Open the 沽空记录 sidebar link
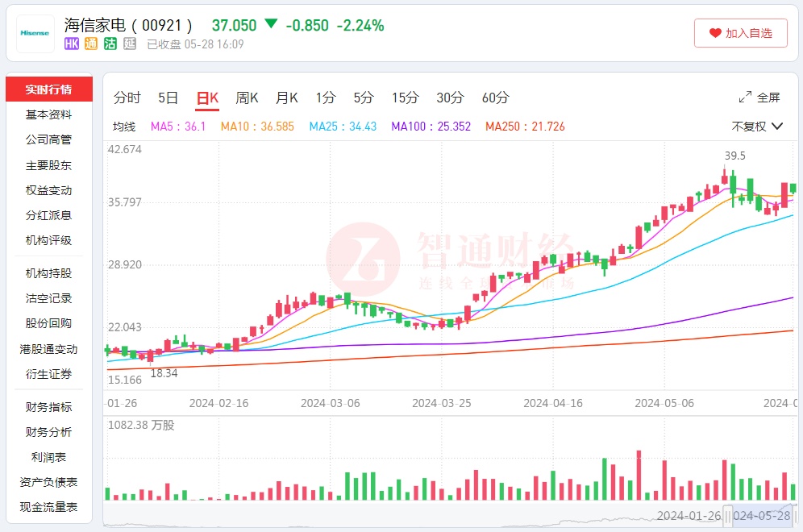Viewport: 803px width, 532px height. coord(48,298)
